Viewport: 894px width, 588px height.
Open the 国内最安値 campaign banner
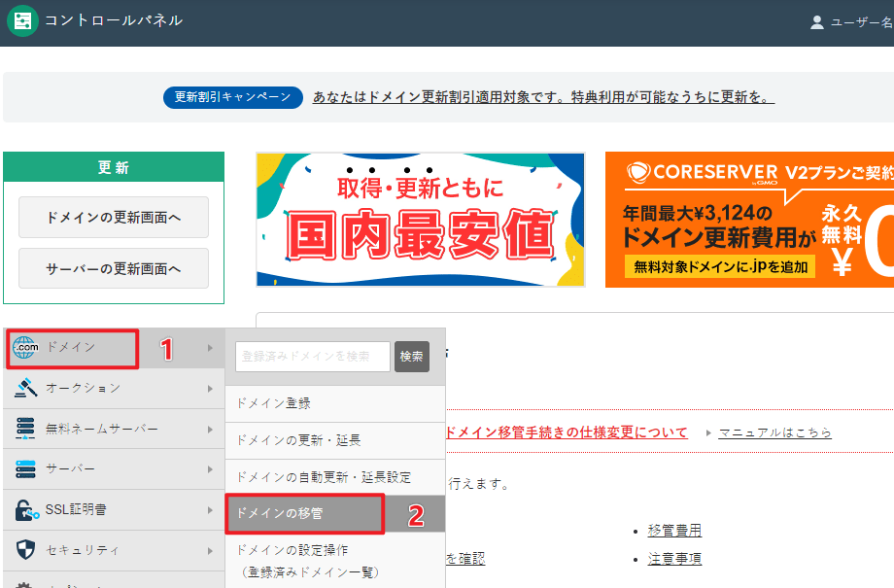(x=421, y=220)
